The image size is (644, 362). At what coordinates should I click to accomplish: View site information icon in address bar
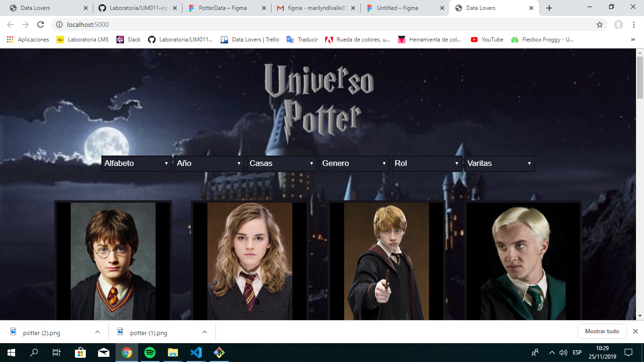tap(59, 25)
